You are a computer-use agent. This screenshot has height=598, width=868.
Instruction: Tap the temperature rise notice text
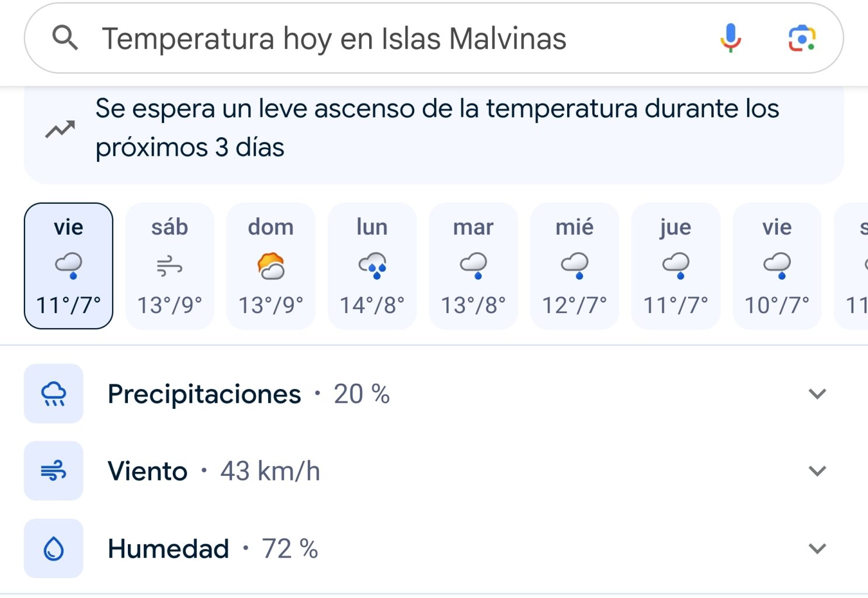437,128
